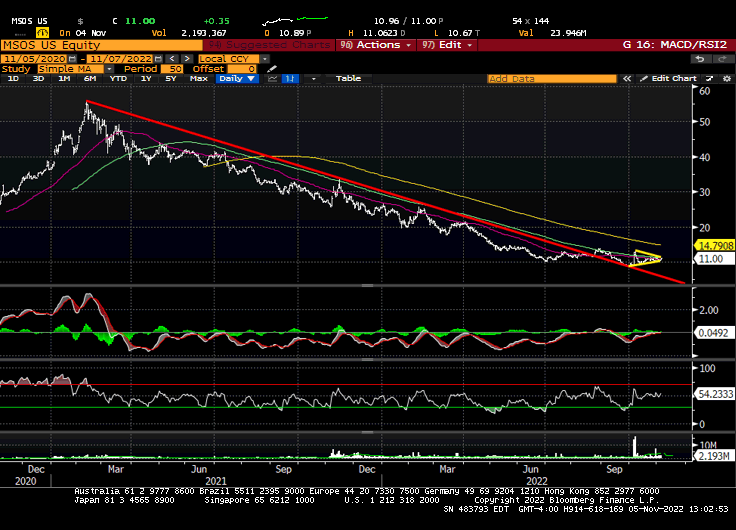Select the bar chart type icon
This screenshot has width=736, height=530.
coord(290,79)
